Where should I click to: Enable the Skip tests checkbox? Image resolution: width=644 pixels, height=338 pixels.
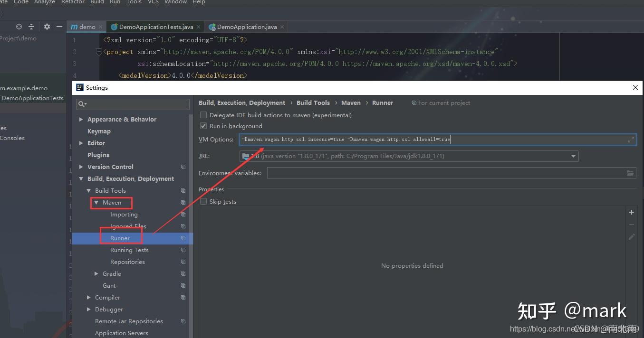(203, 201)
